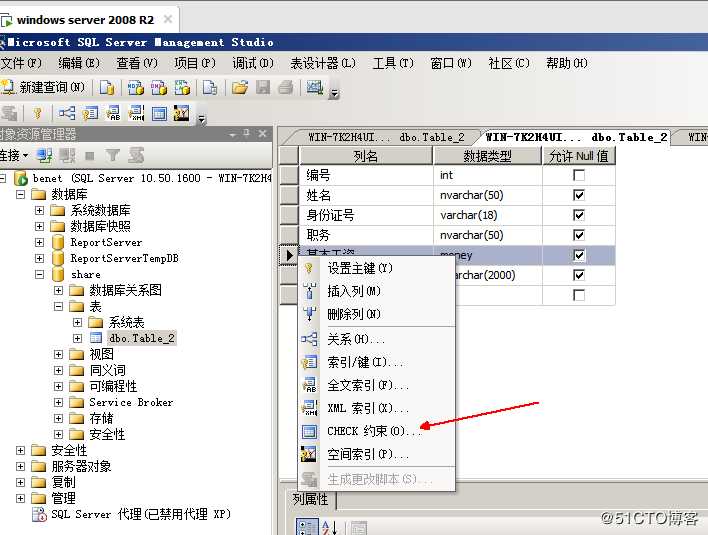This screenshot has width=708, height=535.
Task: Toggle Allow Null checkbox for 身份证号 row
Action: coord(578,215)
